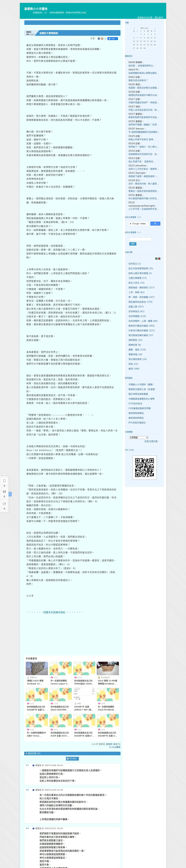The image size is (186, 868).
Task: Open category 預定論與自由意志 (176)
Action: click(140, 302)
